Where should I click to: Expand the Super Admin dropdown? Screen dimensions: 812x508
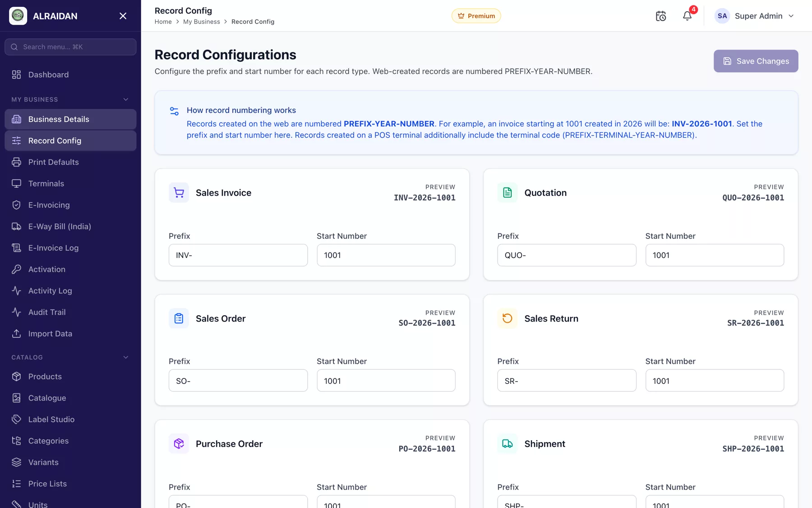point(791,16)
